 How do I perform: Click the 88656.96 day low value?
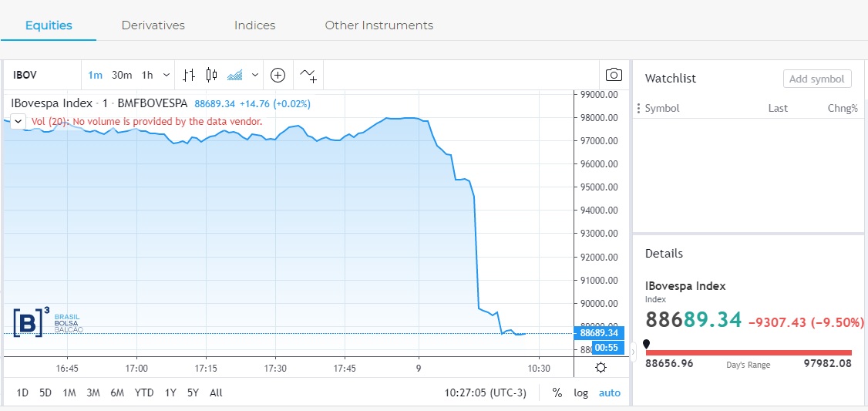click(669, 364)
